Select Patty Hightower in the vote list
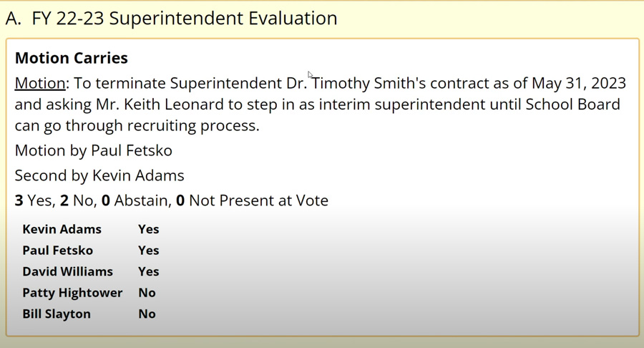 [72, 293]
